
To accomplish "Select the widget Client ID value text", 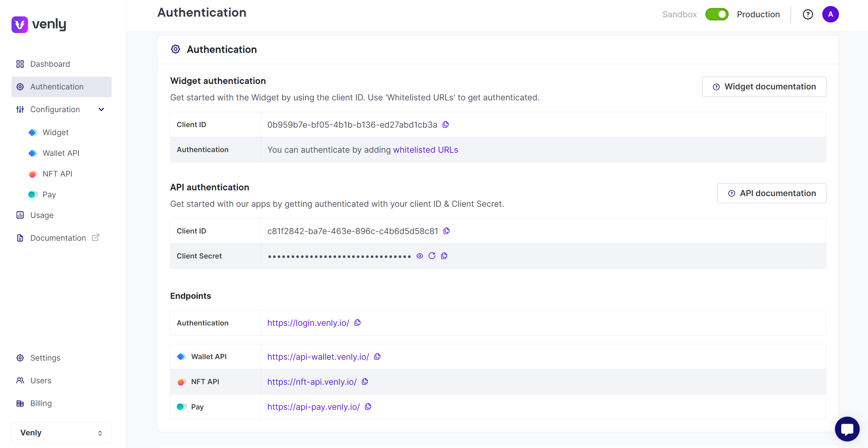I will click(352, 125).
